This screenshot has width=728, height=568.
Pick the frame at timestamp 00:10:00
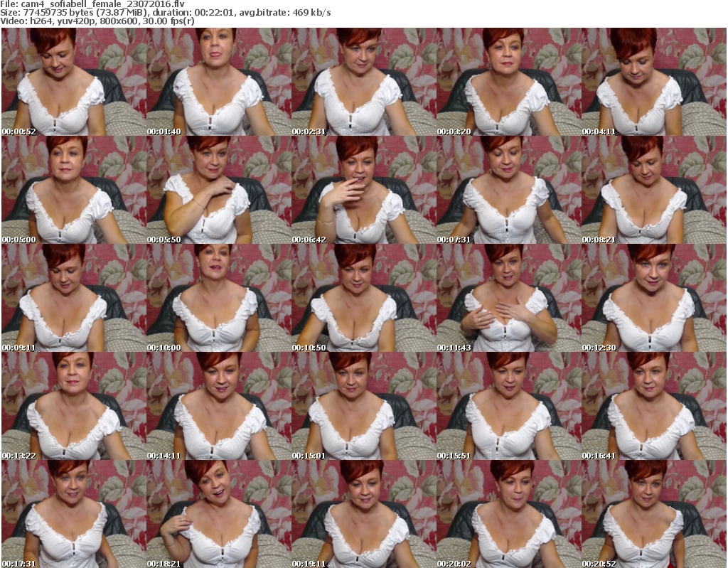219,298
